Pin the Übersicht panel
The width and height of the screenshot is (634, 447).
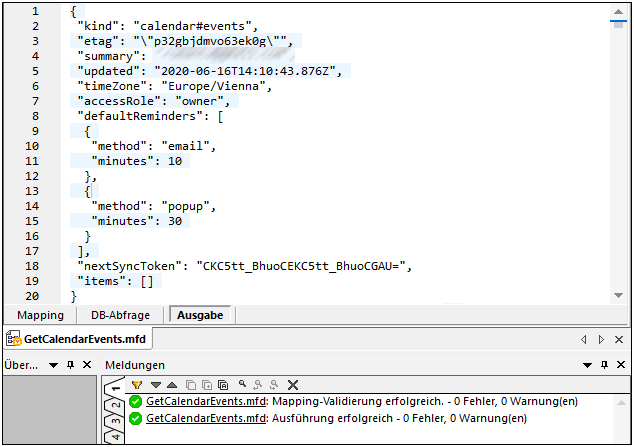70,365
